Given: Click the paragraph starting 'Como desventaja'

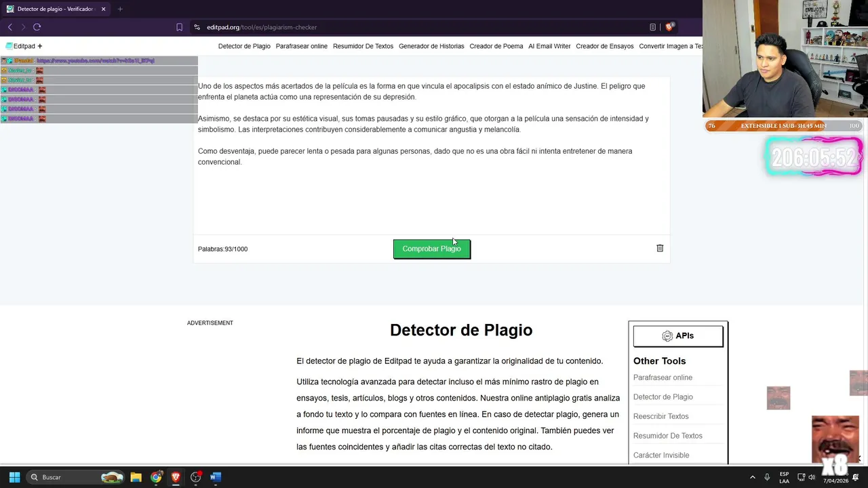Looking at the screenshot, I should [415, 157].
